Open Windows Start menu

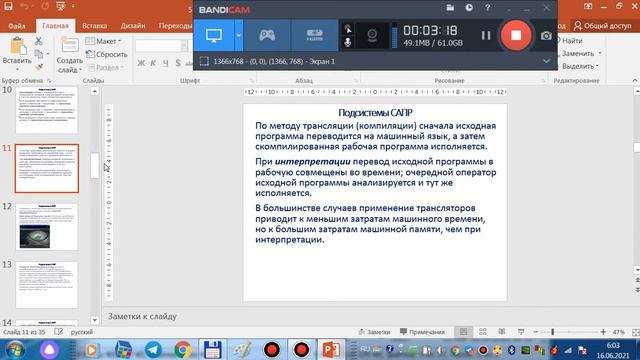[15, 350]
